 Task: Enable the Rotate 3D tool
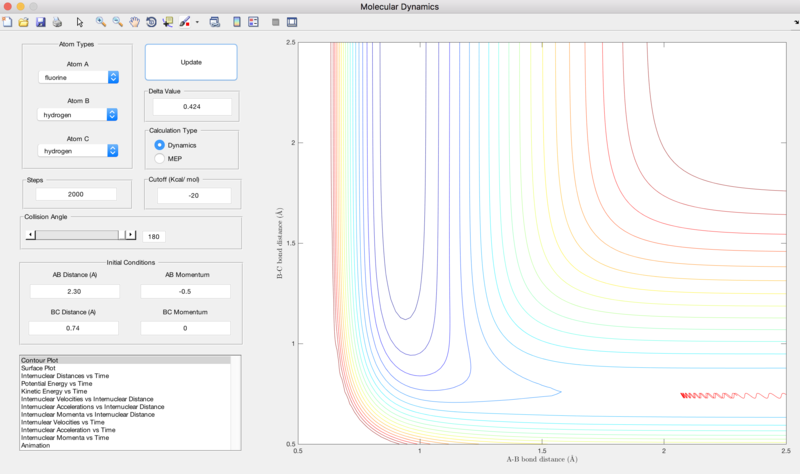pyautogui.click(x=151, y=21)
